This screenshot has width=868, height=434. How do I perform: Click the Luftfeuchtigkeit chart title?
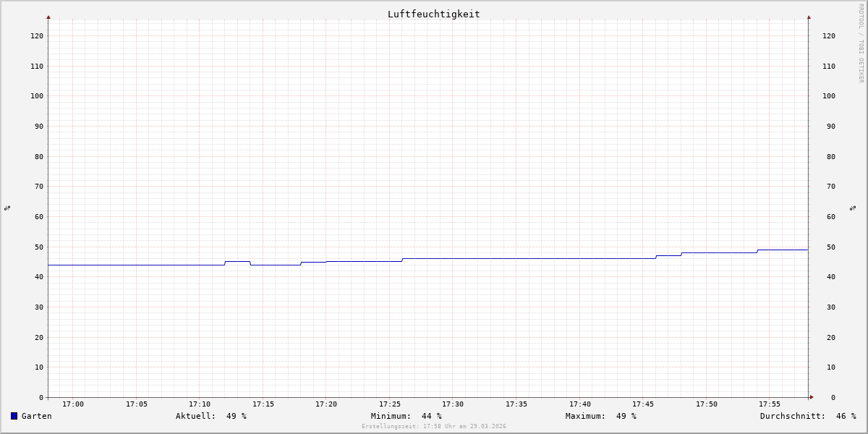[x=433, y=14]
